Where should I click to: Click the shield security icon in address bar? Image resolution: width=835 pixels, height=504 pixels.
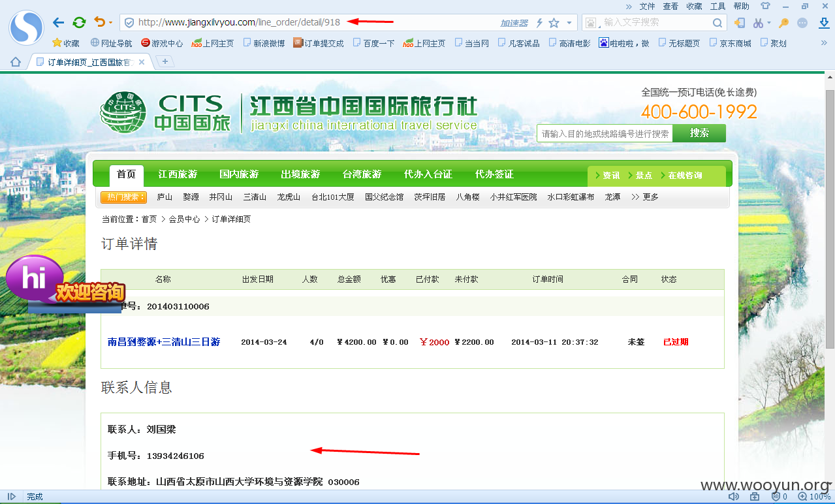click(x=129, y=23)
